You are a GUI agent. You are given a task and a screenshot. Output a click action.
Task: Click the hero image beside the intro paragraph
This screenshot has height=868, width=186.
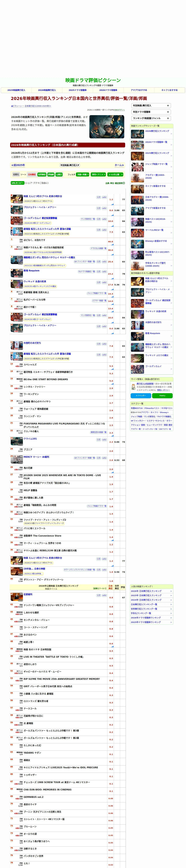click(x=107, y=127)
